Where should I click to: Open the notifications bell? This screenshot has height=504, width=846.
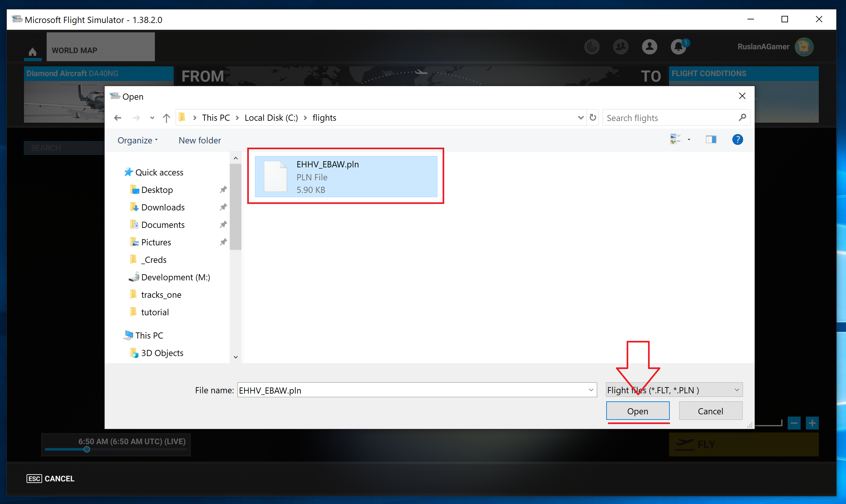pyautogui.click(x=679, y=47)
